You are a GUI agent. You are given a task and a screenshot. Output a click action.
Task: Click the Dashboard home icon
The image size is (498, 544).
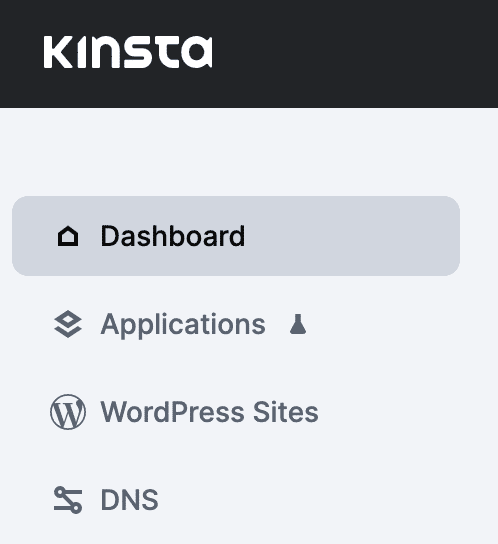(68, 236)
